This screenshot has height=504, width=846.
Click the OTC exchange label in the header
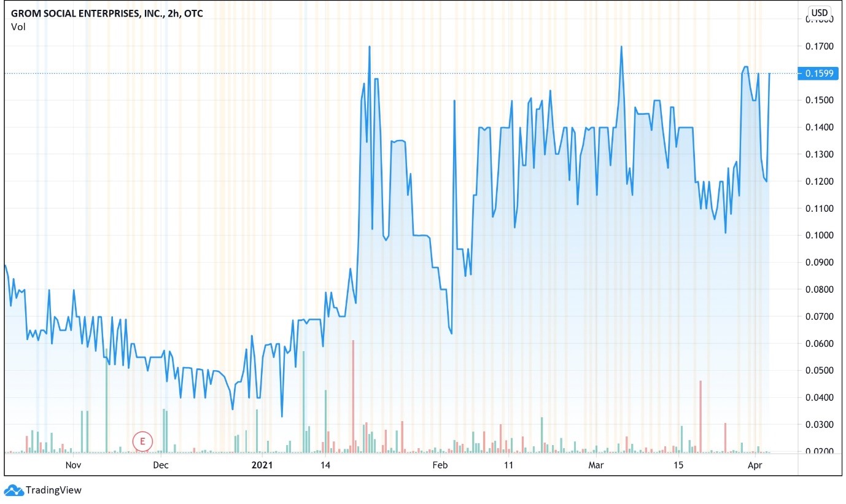(195, 12)
